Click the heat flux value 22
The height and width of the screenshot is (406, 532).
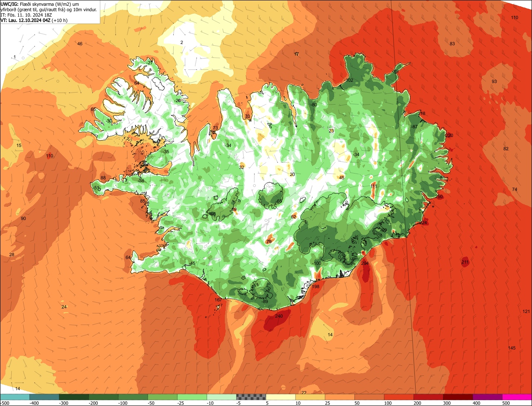(304, 393)
